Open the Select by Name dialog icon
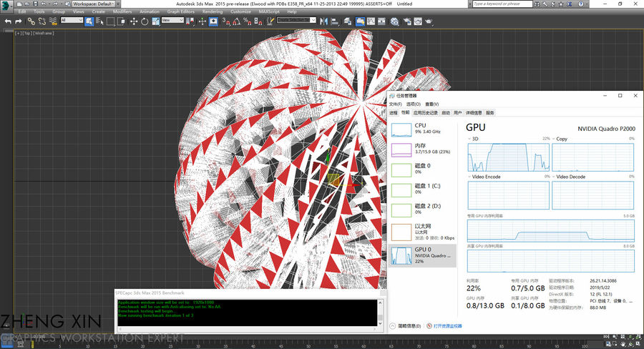 tap(99, 21)
